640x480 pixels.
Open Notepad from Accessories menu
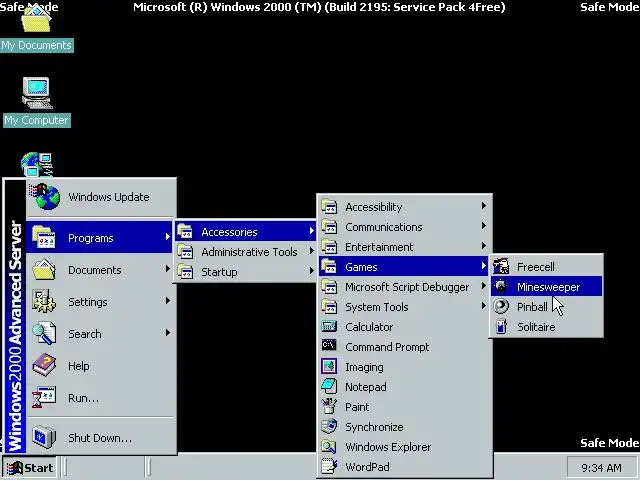tap(404, 387)
